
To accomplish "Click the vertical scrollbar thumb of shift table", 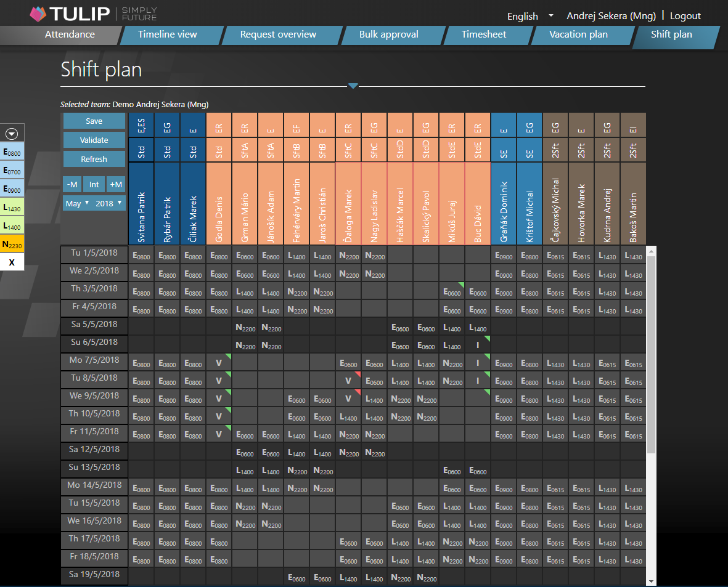I will 652,355.
